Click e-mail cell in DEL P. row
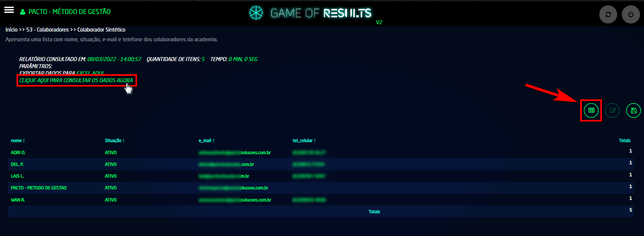This screenshot has width=644, height=236. (x=226, y=164)
